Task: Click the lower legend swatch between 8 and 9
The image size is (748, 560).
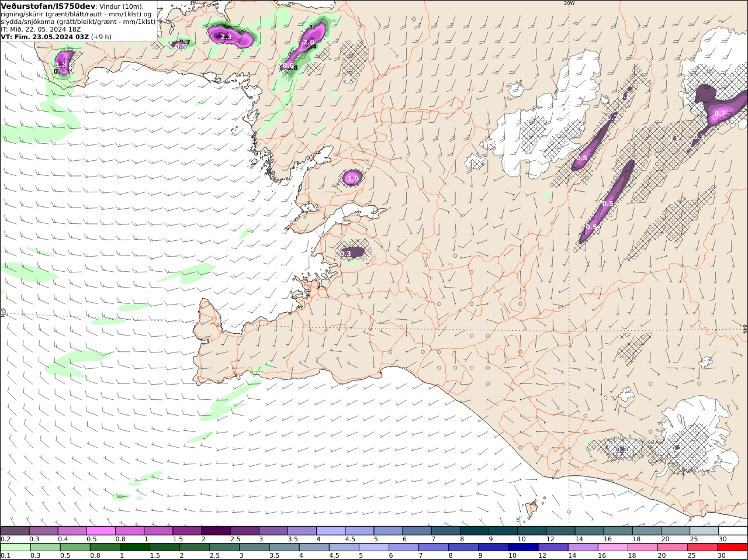Action: [463, 548]
